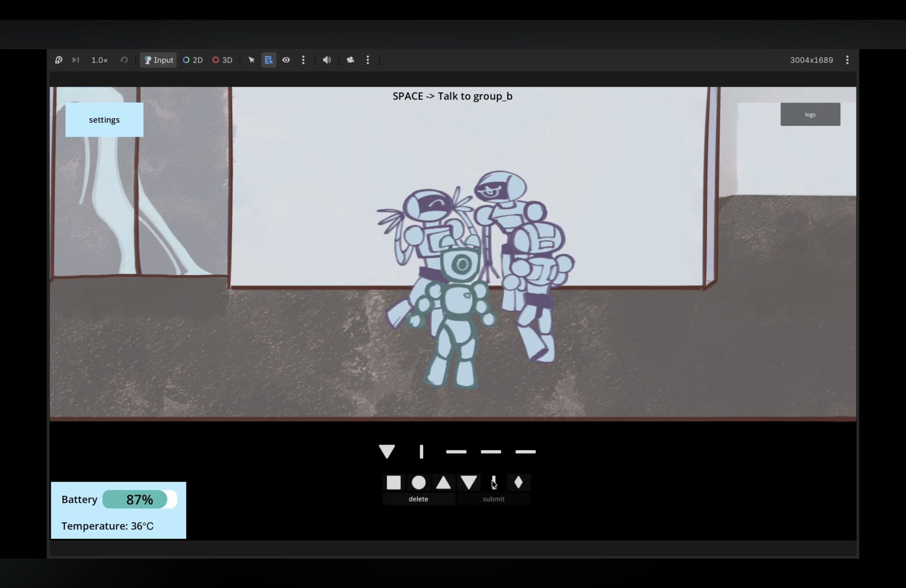Image resolution: width=906 pixels, height=588 pixels.
Task: Advance one frame with the next-frame icon
Action: [x=76, y=60]
